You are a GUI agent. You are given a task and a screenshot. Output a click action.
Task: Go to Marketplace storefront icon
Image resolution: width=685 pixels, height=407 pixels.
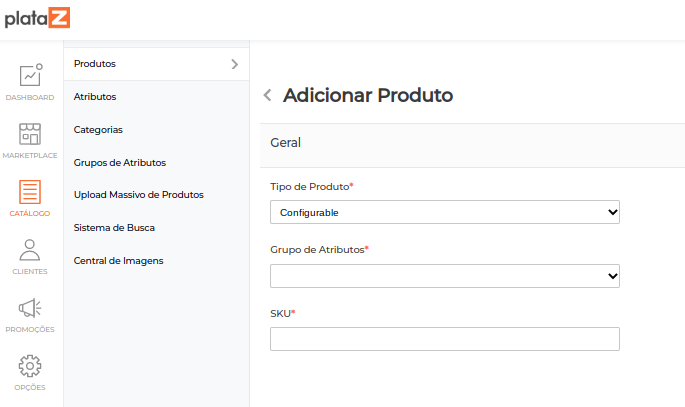(30, 134)
